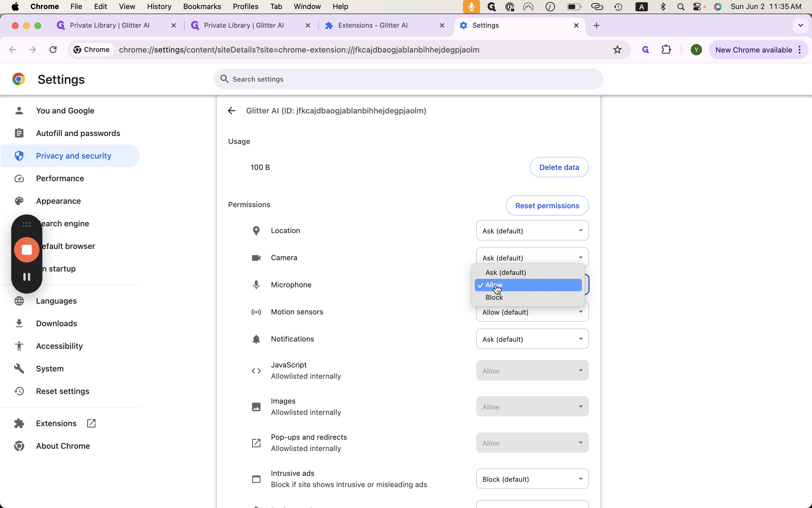812x508 pixels.
Task: Open the Location permission dropdown
Action: (532, 231)
